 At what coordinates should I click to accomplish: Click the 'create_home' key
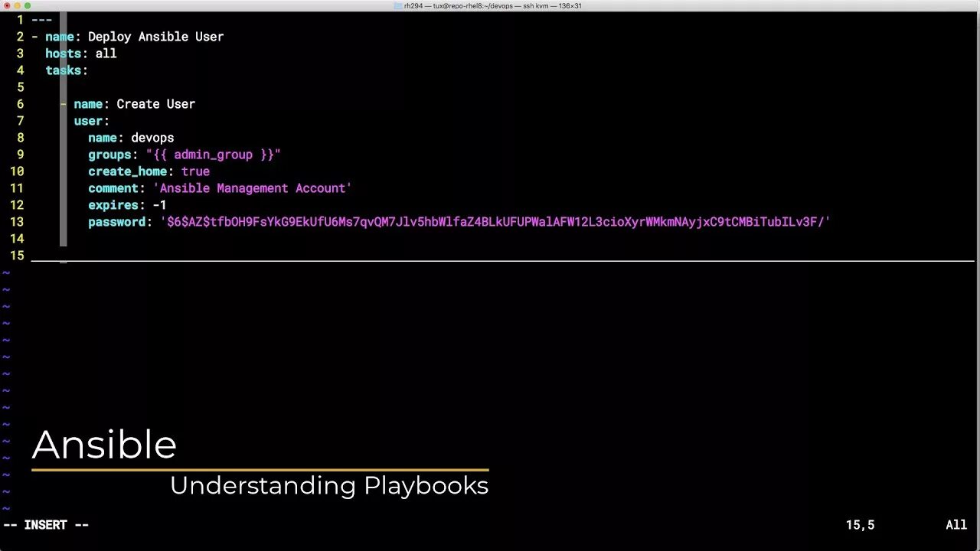click(127, 171)
